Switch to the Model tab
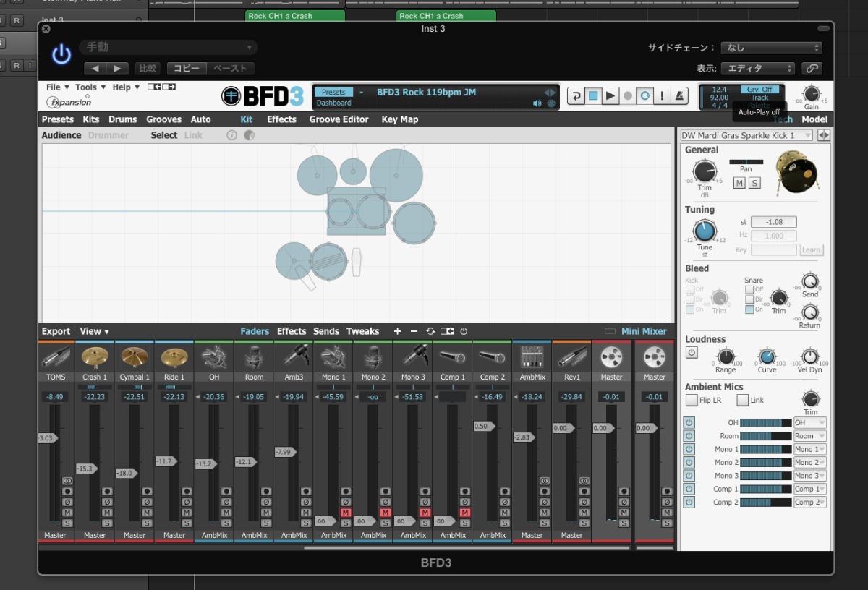The height and width of the screenshot is (590, 868). [x=814, y=119]
